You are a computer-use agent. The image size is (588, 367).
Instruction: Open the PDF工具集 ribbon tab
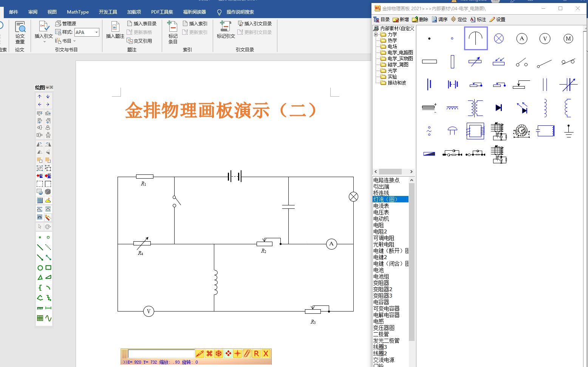(x=162, y=12)
